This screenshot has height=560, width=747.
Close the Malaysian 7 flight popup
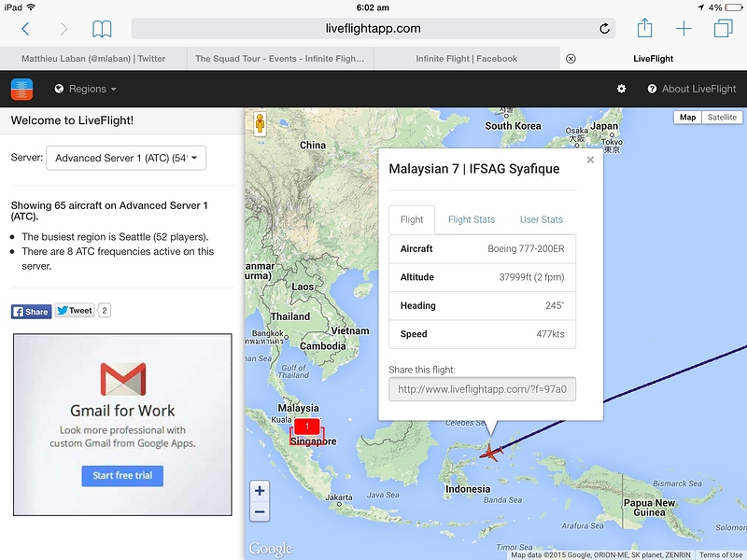[590, 160]
